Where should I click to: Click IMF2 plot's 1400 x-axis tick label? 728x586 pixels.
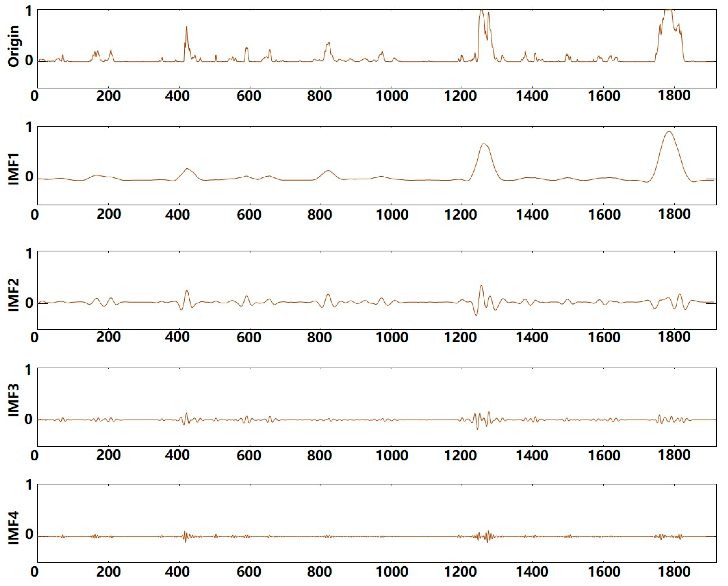[x=532, y=337]
